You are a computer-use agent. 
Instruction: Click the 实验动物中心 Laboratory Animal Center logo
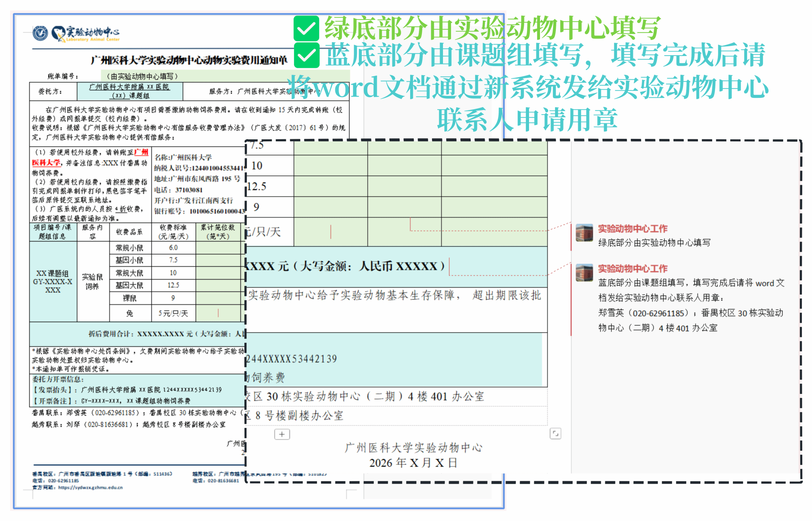coord(86,34)
